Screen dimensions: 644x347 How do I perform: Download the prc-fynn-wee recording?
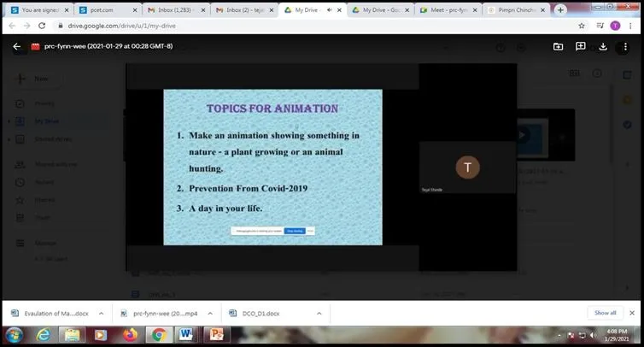pos(603,46)
